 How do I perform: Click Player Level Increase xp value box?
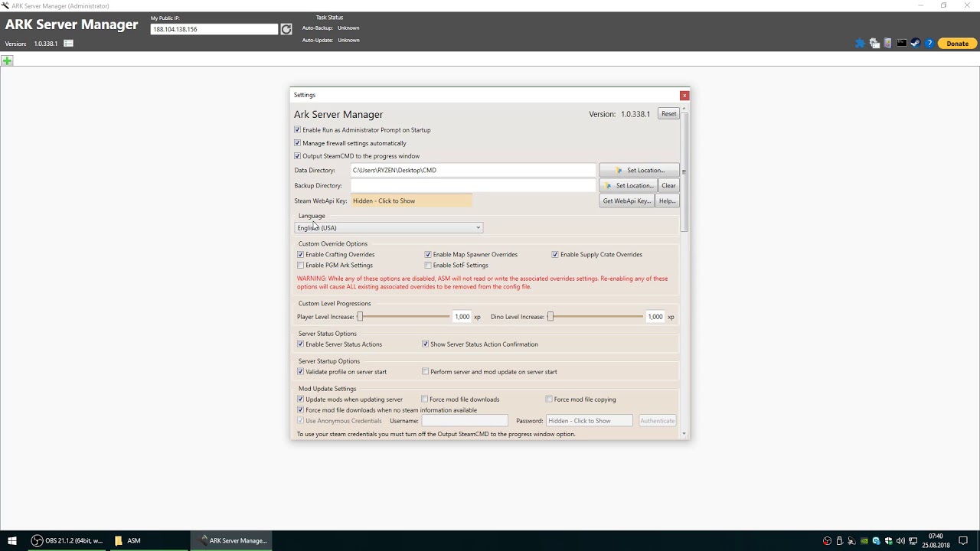(462, 317)
